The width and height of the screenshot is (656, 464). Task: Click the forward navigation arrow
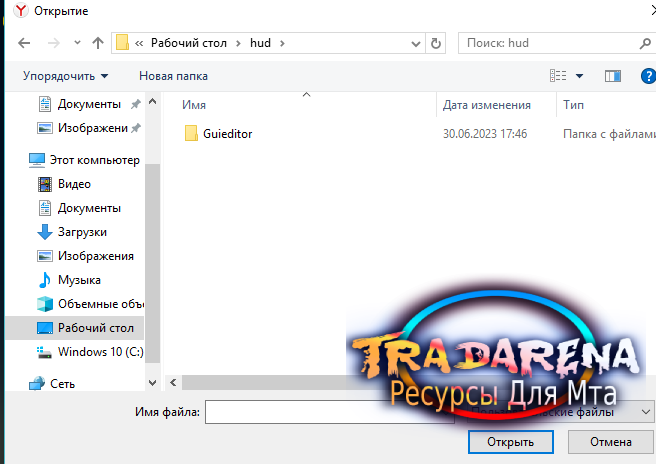(54, 43)
